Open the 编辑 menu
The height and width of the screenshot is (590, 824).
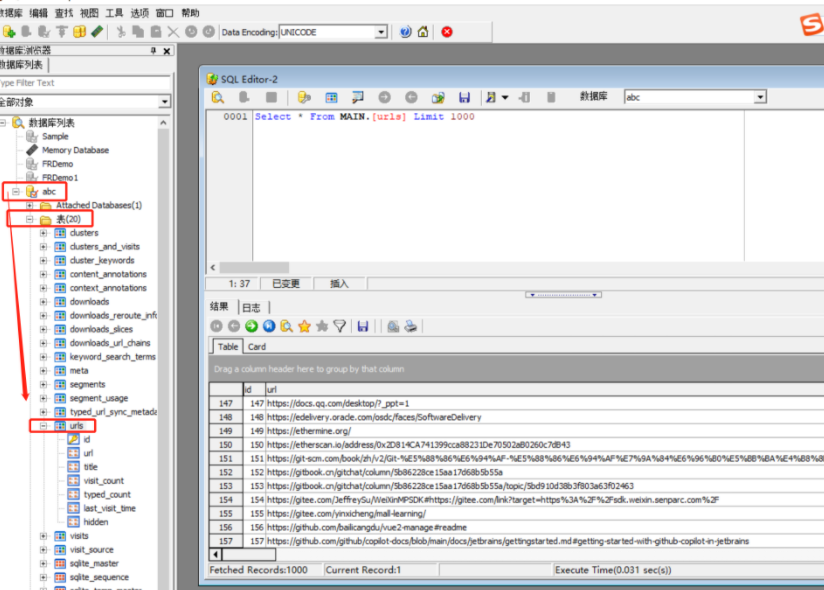[38, 13]
